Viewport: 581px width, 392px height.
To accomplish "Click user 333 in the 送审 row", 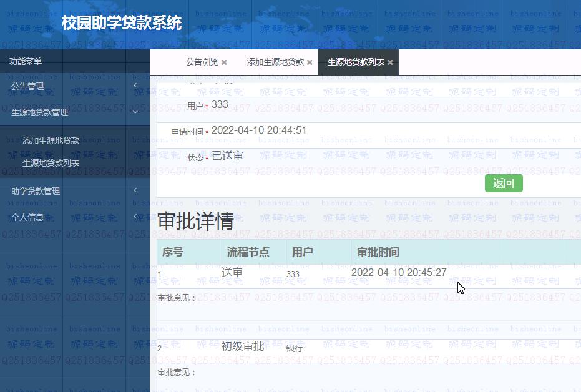I will [293, 274].
